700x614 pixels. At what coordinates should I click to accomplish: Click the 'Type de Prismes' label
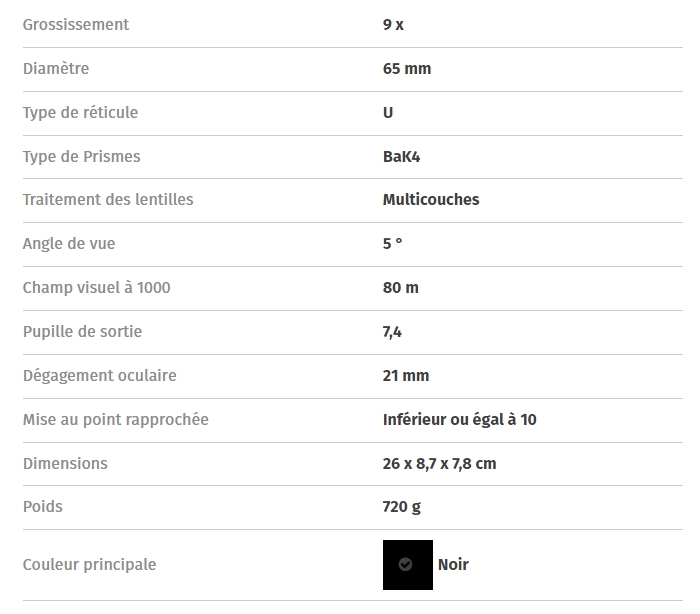(x=82, y=157)
